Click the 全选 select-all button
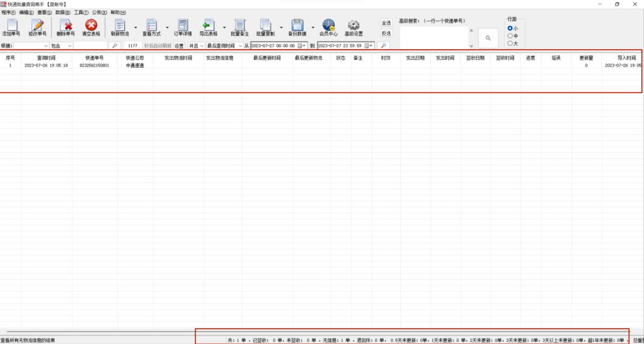This screenshot has width=644, height=344. click(x=386, y=23)
